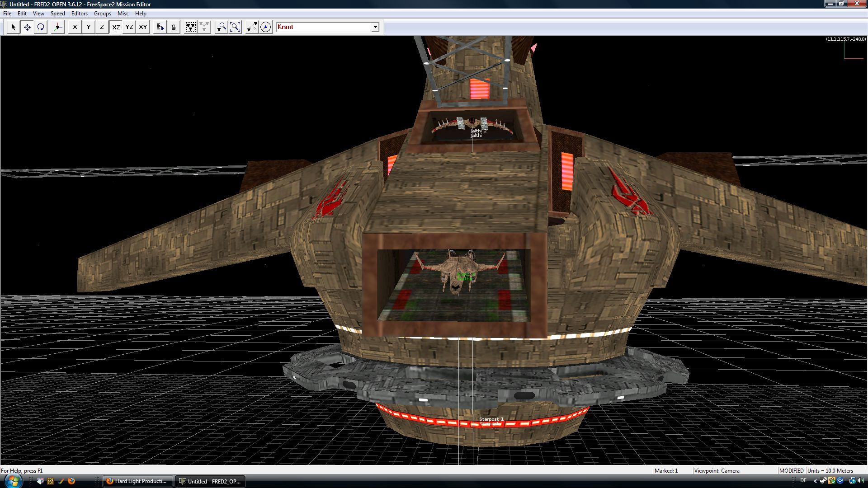Screen dimensions: 868x488
Task: Activate the select and move tool
Action: click(27, 27)
